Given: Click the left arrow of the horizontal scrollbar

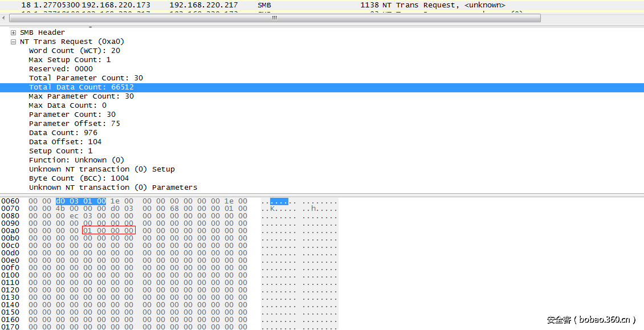Looking at the screenshot, I should (x=3, y=18).
